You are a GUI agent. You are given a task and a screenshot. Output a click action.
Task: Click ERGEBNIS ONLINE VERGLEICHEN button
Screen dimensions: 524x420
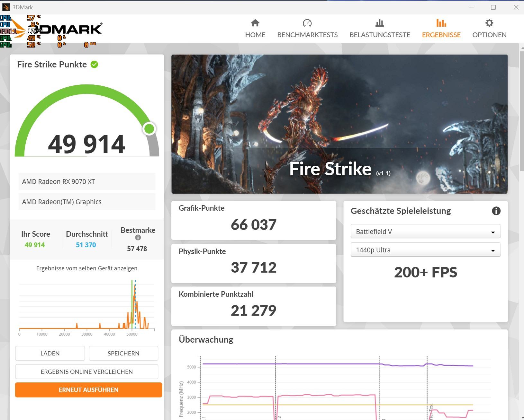(86, 372)
